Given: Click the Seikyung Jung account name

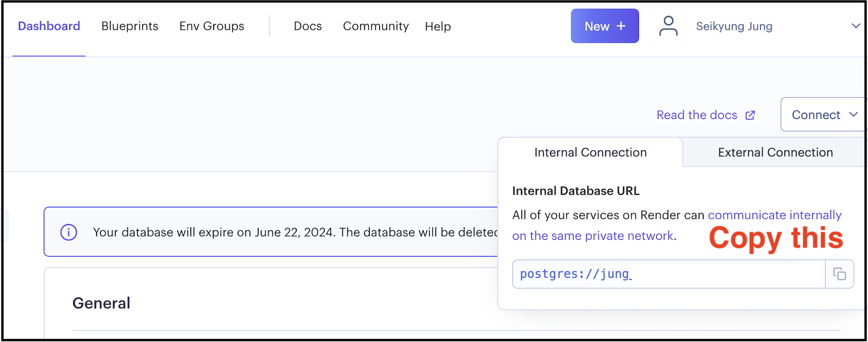Looking at the screenshot, I should coord(734,26).
